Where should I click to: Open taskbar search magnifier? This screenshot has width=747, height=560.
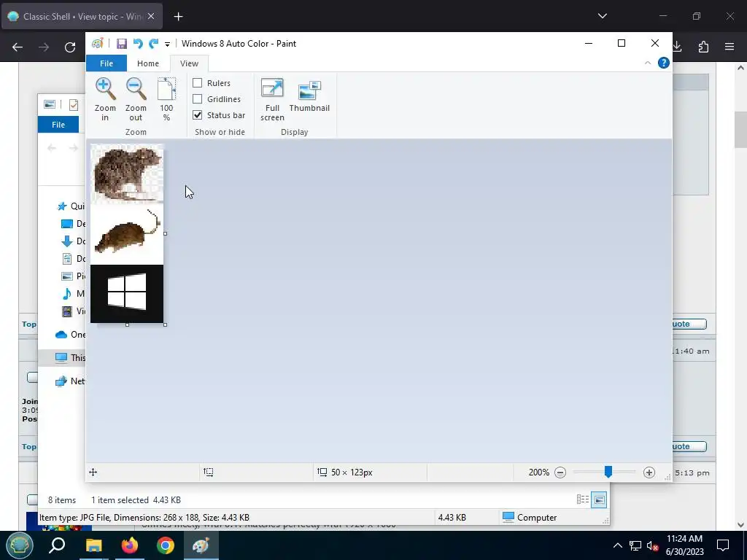coord(57,545)
